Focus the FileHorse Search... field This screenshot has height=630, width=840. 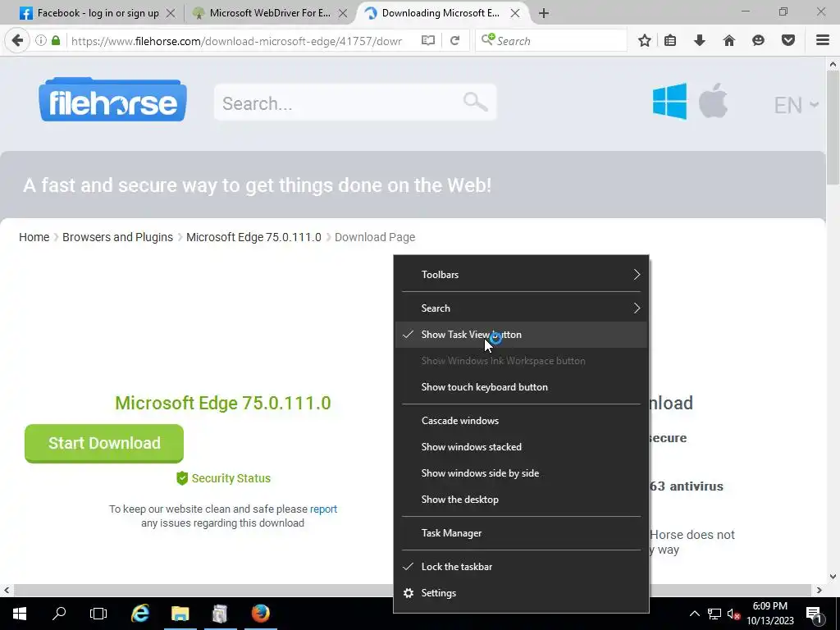[x=354, y=102]
